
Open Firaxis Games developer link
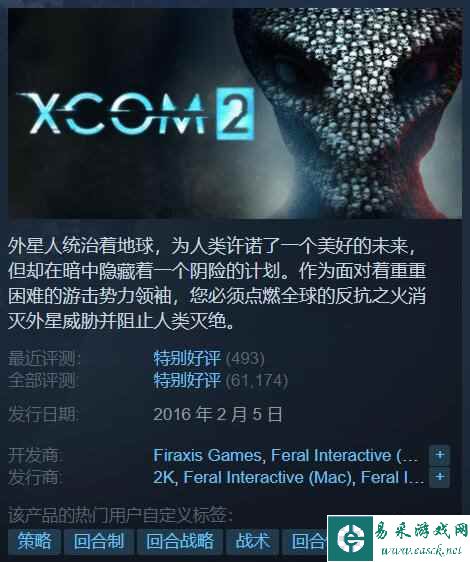click(207, 456)
